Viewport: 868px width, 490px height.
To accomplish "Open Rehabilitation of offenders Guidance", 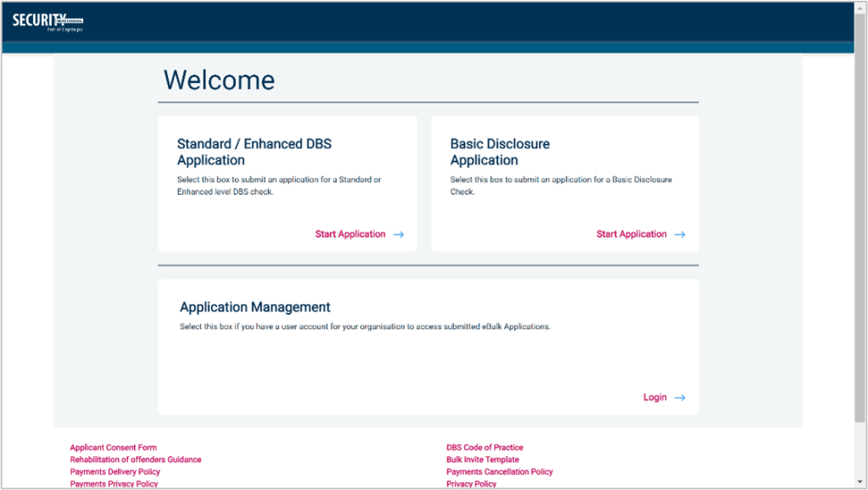I will 136,459.
